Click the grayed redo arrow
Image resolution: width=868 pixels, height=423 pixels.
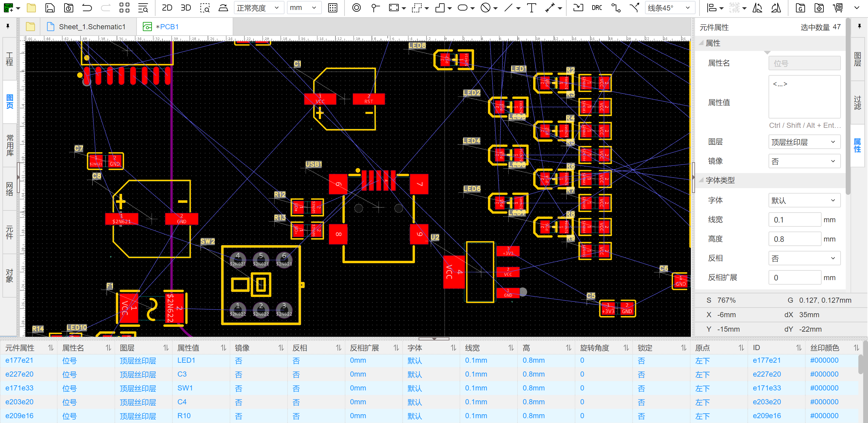tap(106, 8)
